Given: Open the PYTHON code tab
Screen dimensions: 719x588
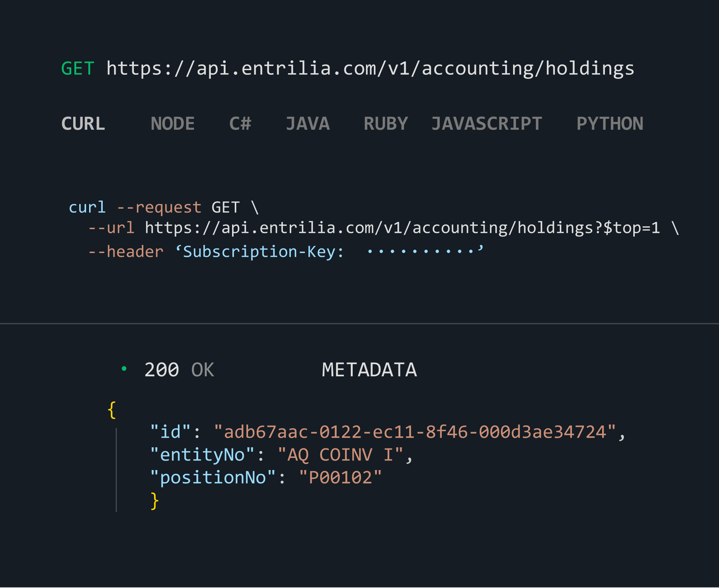Looking at the screenshot, I should pyautogui.click(x=610, y=124).
